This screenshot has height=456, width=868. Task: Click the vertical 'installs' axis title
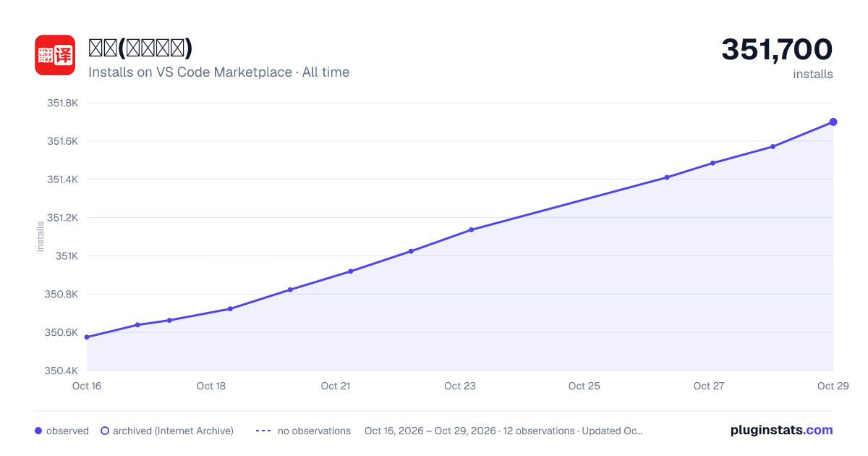coord(41,237)
